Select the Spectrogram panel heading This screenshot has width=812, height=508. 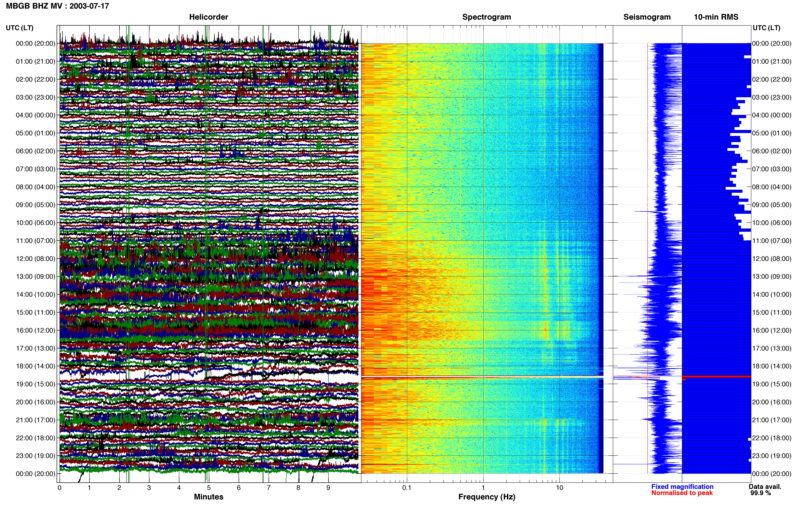(487, 17)
